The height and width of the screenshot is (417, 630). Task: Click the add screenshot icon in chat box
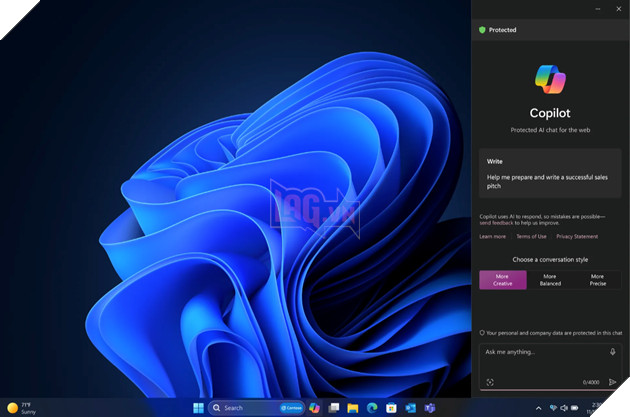(490, 382)
